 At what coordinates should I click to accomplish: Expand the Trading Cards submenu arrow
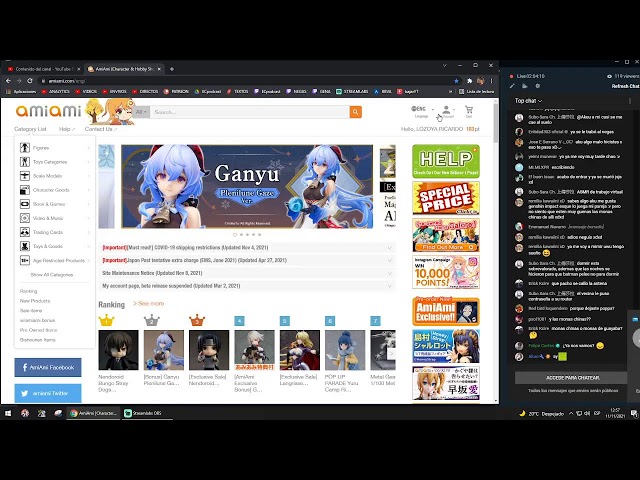click(88, 232)
